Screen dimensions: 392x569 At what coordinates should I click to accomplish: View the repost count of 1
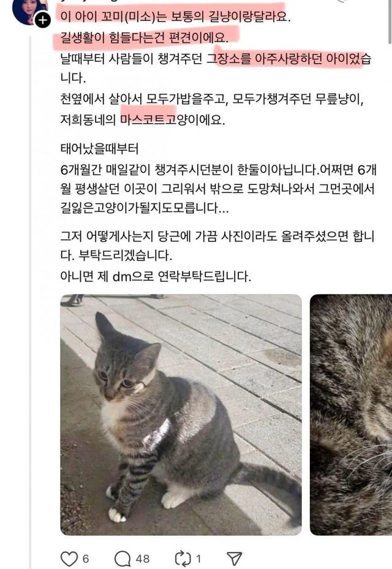click(x=198, y=559)
